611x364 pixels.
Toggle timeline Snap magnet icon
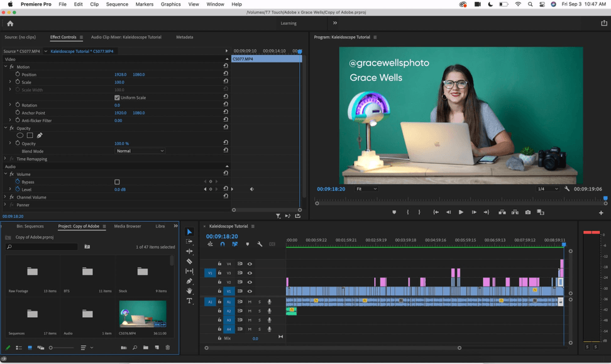223,244
